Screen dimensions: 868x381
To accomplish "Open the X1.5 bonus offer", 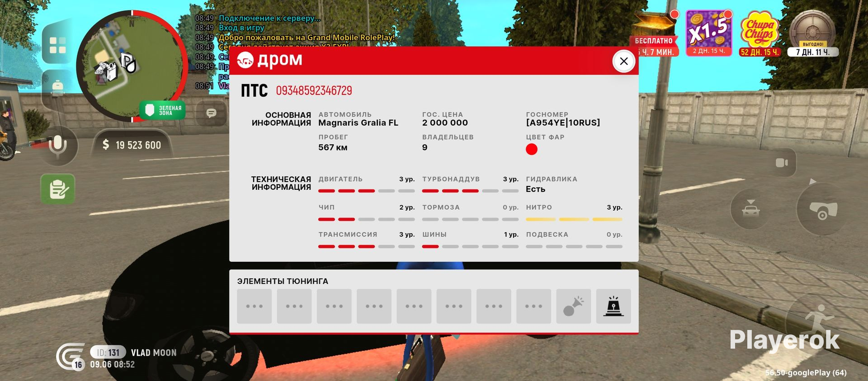I will (709, 33).
